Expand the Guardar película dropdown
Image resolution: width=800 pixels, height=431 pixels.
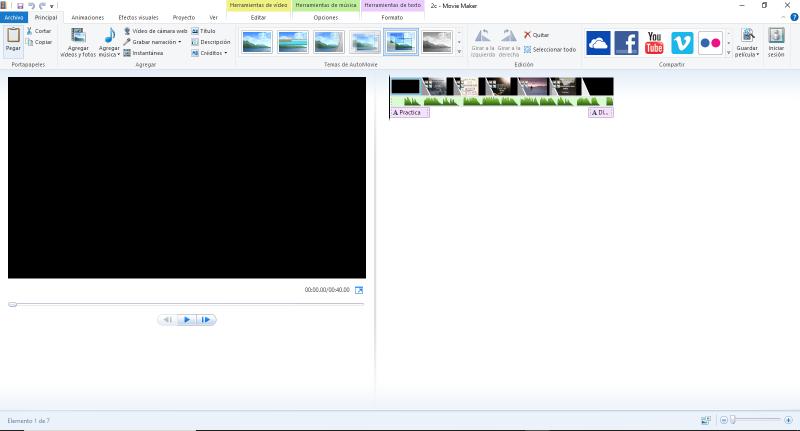[x=747, y=54]
